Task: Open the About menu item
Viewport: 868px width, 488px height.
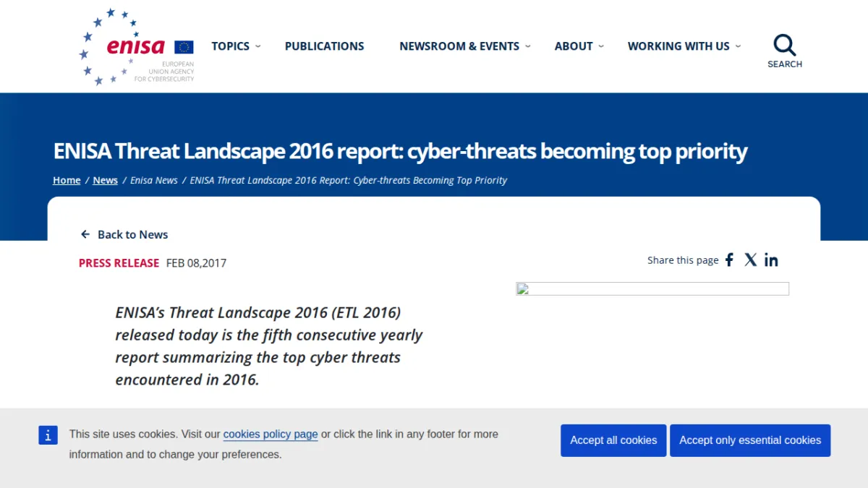Action: click(x=574, y=46)
